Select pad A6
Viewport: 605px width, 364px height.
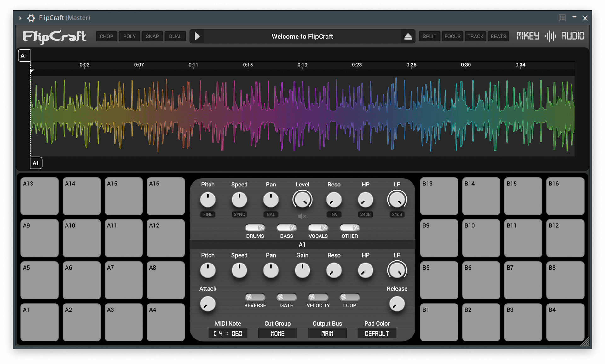(x=82, y=280)
